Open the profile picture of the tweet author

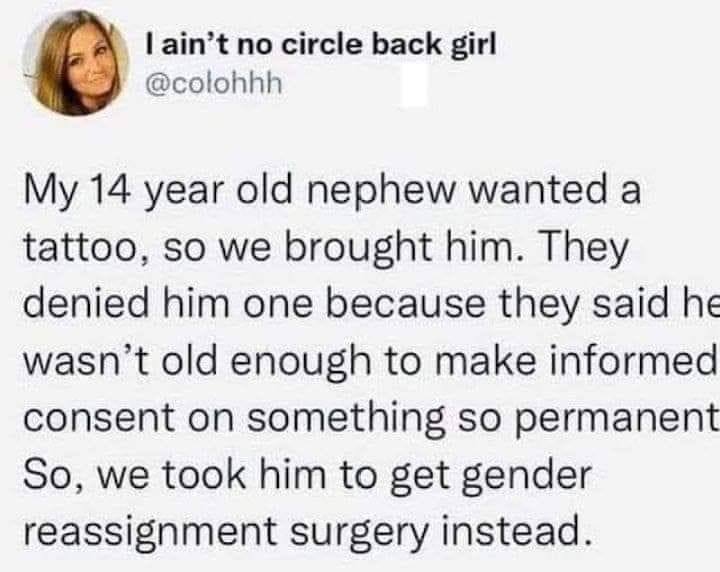77,63
